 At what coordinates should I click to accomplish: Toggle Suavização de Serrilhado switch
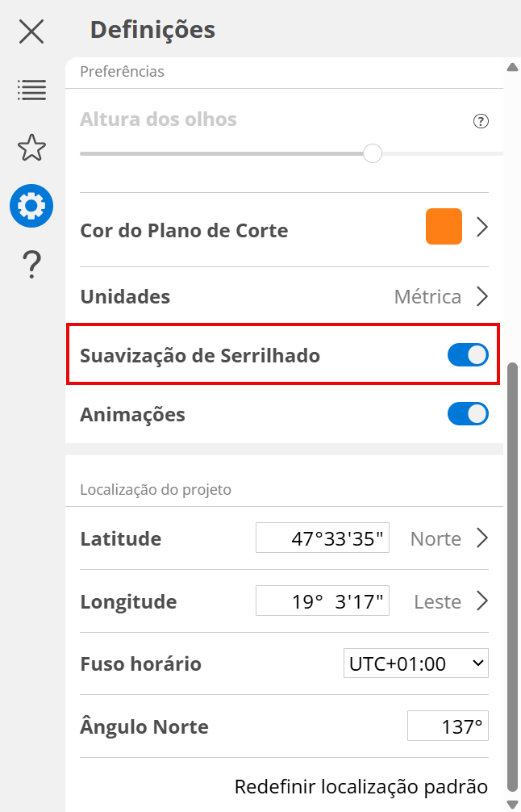click(468, 355)
